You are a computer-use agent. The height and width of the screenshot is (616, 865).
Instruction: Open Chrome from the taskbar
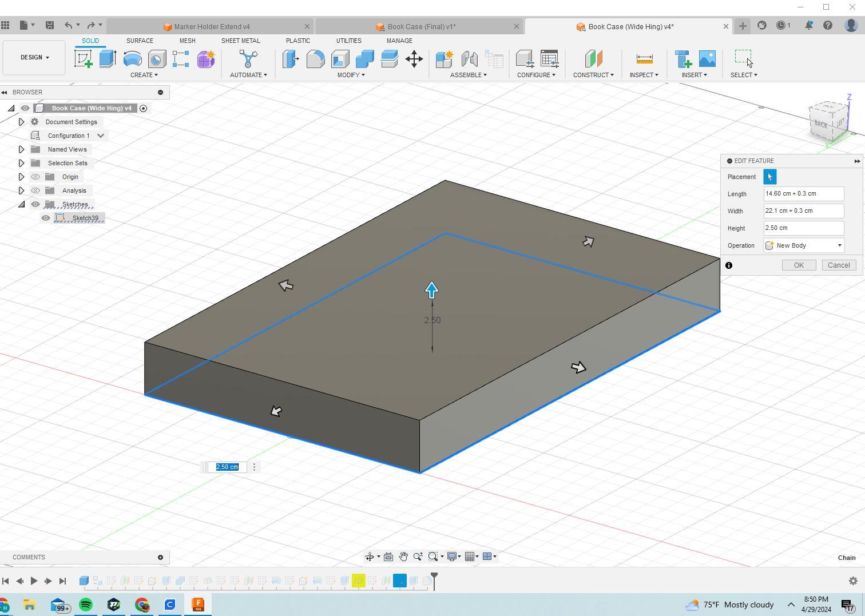coord(142,605)
